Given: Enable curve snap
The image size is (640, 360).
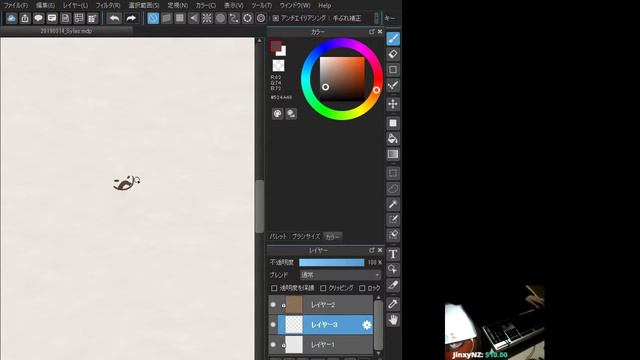Looking at the screenshot, I should 234,18.
